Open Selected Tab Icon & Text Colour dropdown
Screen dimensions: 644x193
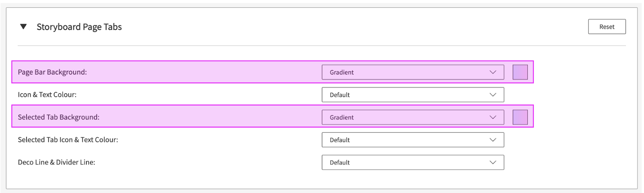pos(413,140)
